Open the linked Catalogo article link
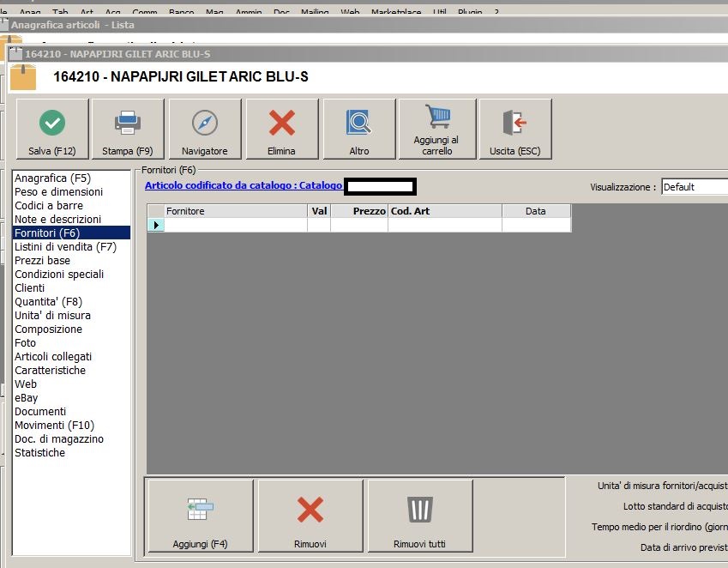 [x=244, y=185]
